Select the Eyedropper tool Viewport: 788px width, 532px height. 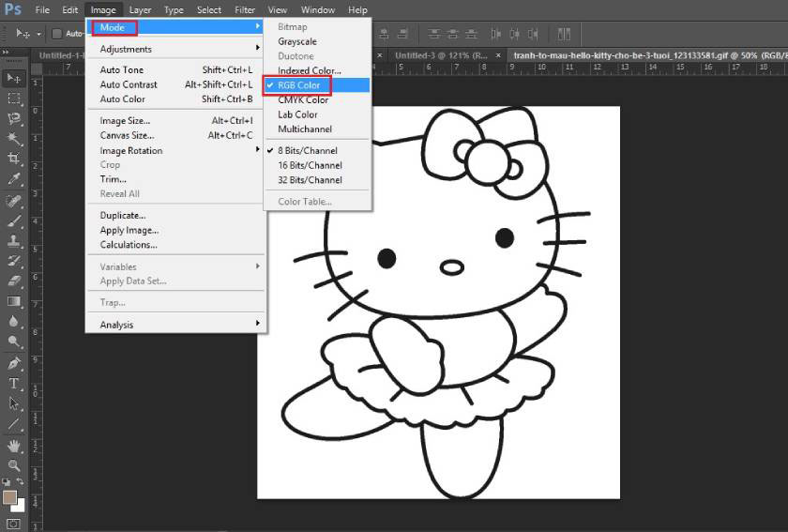click(14, 179)
